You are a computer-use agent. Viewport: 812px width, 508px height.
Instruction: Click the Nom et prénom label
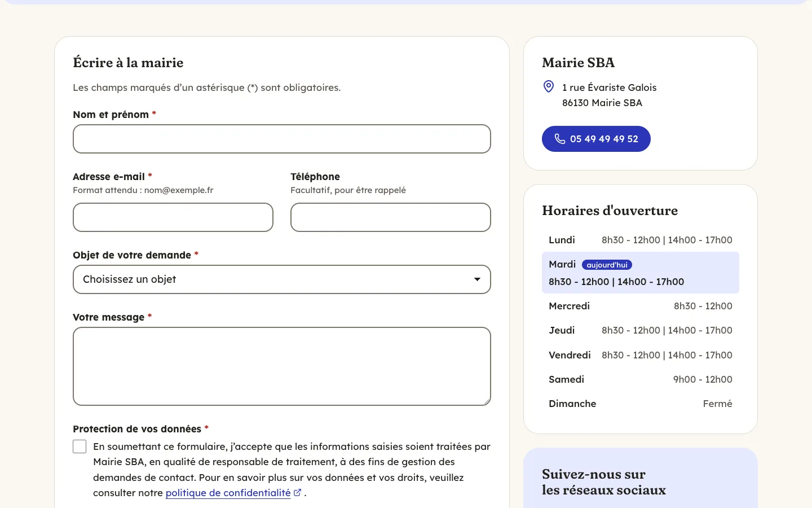114,115
